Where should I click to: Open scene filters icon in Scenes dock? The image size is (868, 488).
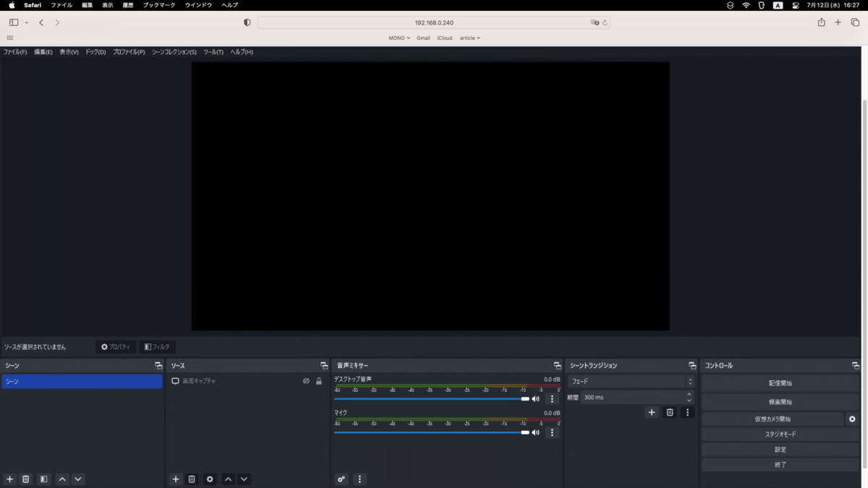click(44, 479)
